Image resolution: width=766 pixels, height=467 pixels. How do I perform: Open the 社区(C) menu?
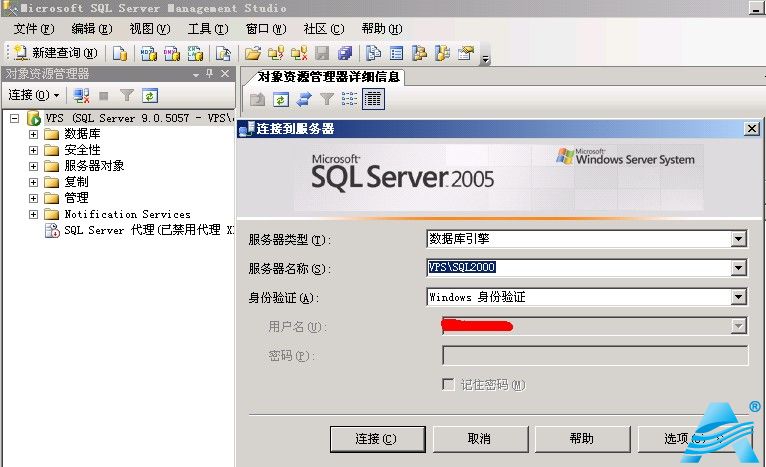324,29
